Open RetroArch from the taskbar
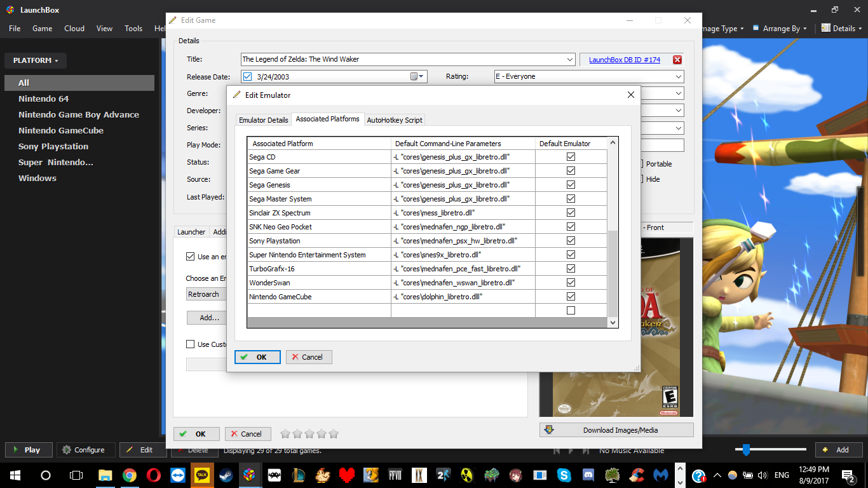The image size is (868, 488). (x=275, y=475)
